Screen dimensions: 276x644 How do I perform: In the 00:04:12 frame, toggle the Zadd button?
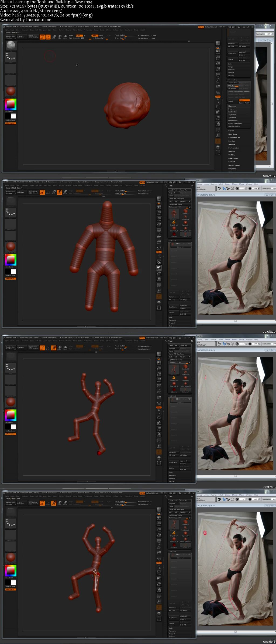[94, 35]
